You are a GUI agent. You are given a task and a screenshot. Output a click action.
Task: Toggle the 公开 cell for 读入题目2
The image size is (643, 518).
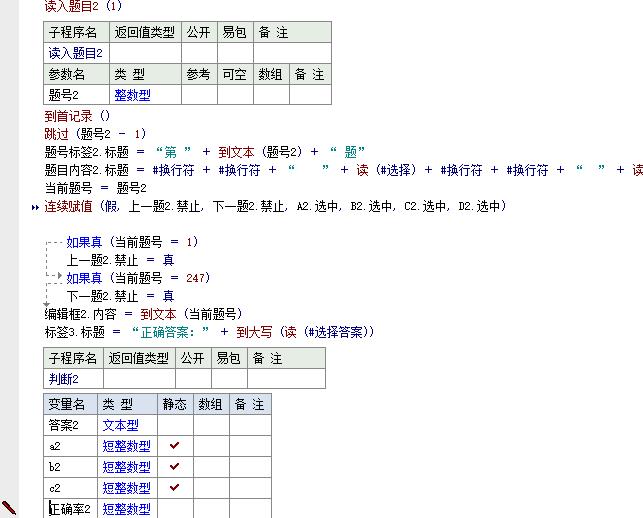click(x=197, y=53)
